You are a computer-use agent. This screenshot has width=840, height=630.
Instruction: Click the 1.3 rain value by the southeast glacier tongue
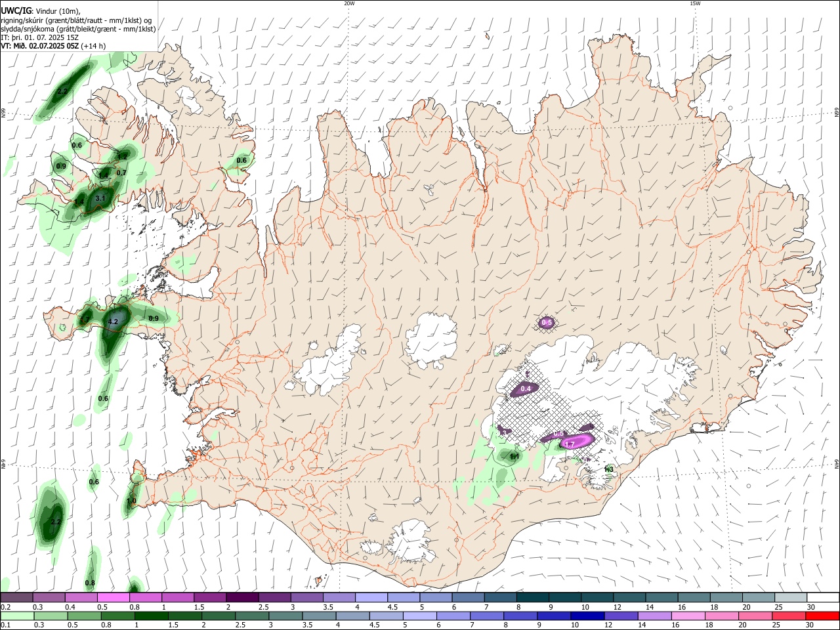click(x=608, y=469)
